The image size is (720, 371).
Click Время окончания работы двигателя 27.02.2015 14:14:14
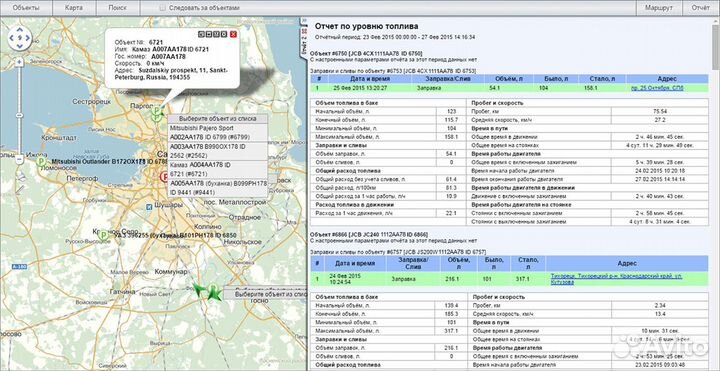point(660,179)
